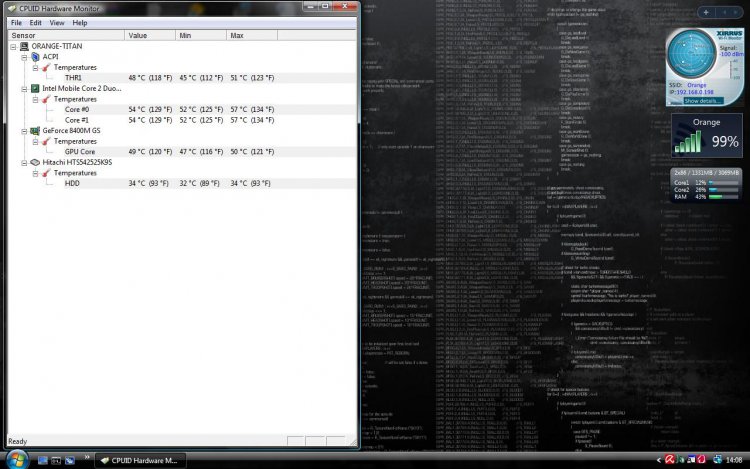Click the ORANGE-TITAN computer icon
This screenshot has width=750, height=469.
coord(24,46)
